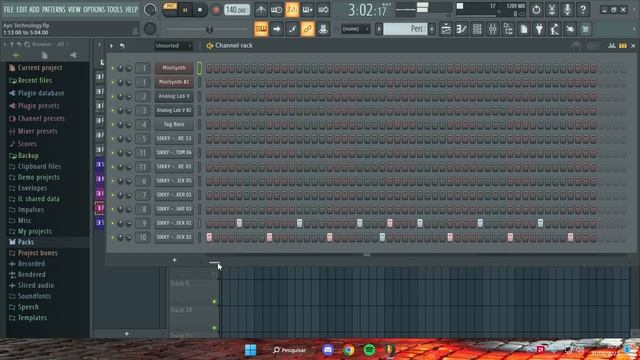The image size is (640, 360).
Task: Click the plus button after Perc pattern
Action: [432, 29]
